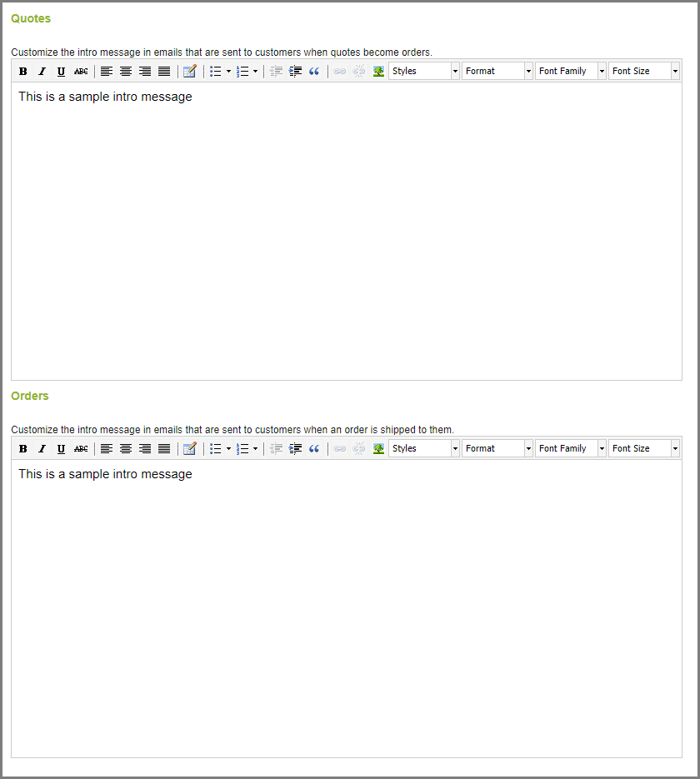
Task: Align text right in the Orders editor
Action: click(x=145, y=448)
